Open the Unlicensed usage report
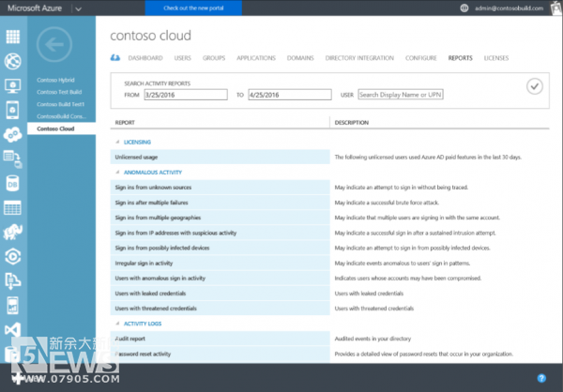Screen dimensions: 563x392 pos(220,157)
